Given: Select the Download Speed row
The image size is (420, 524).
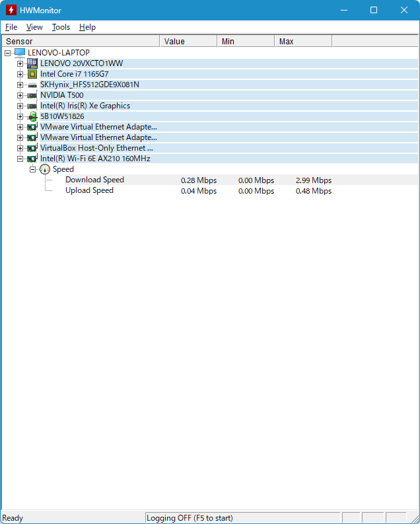Looking at the screenshot, I should click(x=94, y=180).
